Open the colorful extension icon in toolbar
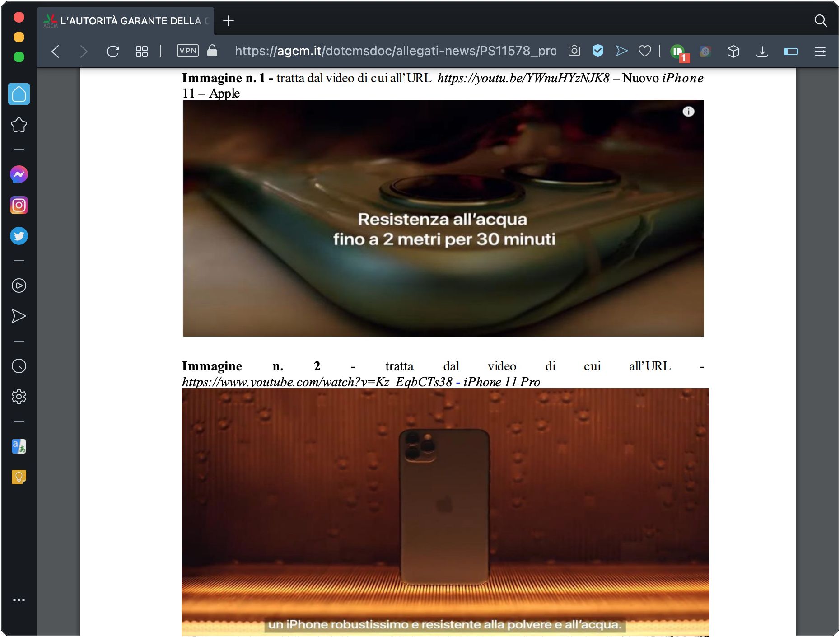This screenshot has height=637, width=840. pos(705,52)
